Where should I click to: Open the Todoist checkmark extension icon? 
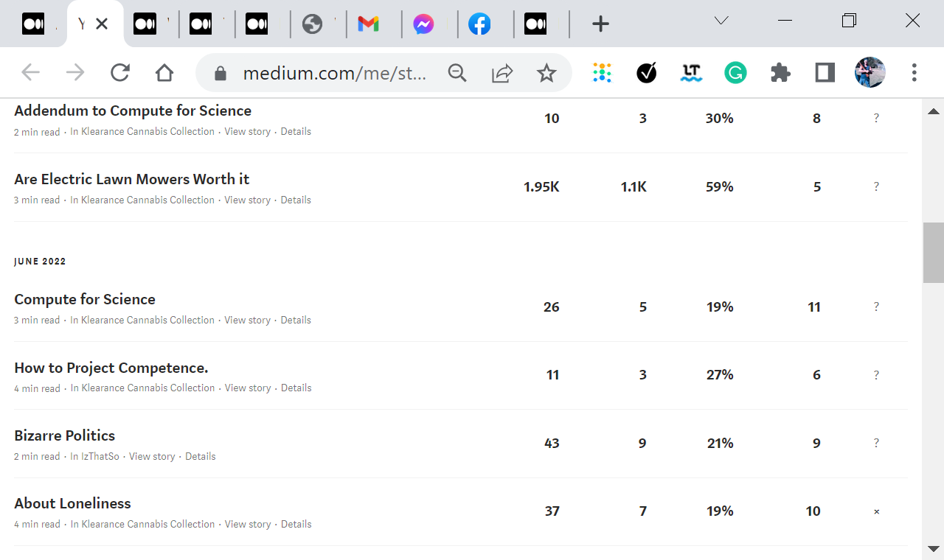[x=646, y=72]
